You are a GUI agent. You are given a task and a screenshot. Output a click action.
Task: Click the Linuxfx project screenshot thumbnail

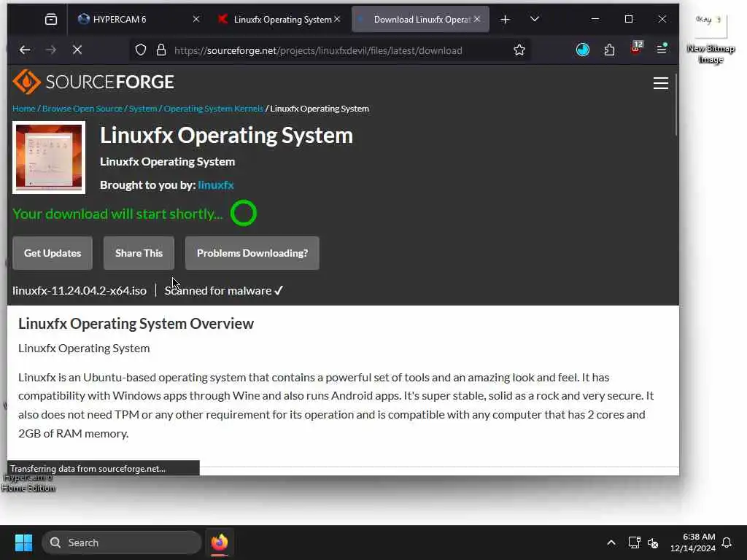(49, 157)
